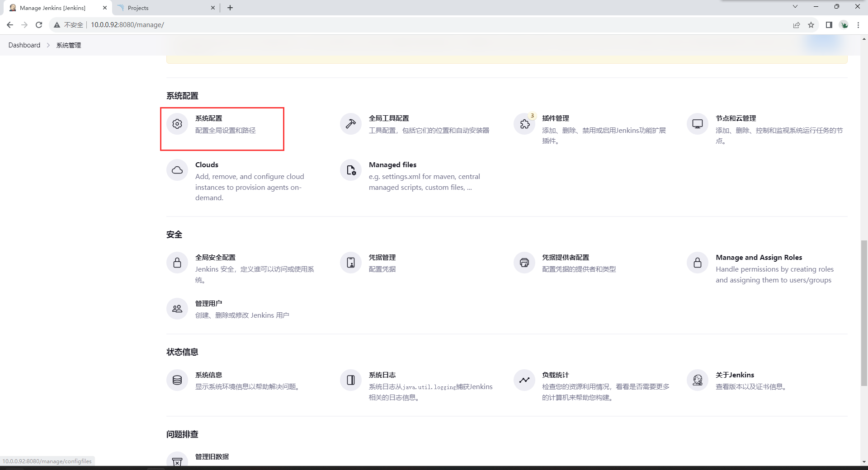Open the 凭据提供者配置 printer-style icon
Screen dimensions: 868x470
pyautogui.click(x=524, y=263)
